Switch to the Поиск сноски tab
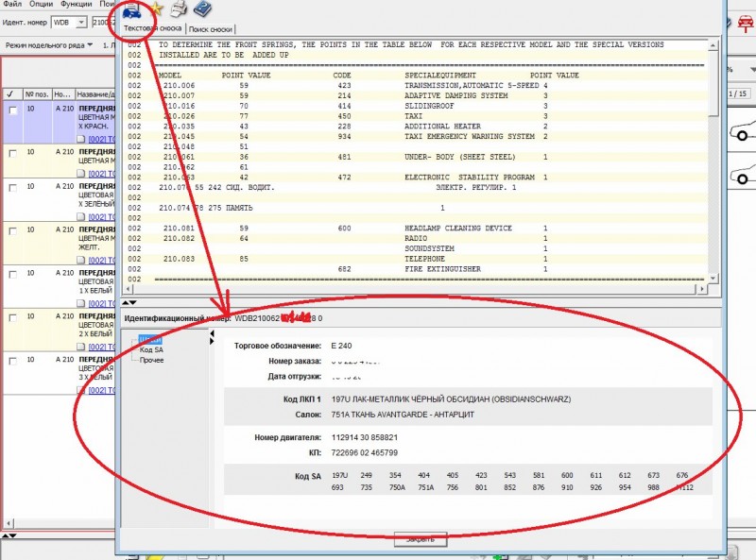 [x=210, y=29]
